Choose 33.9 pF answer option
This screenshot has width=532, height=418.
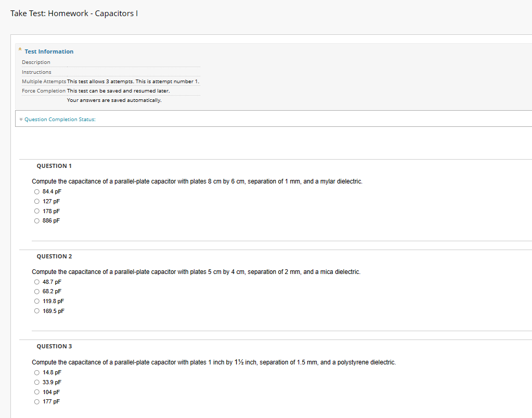click(x=36, y=382)
